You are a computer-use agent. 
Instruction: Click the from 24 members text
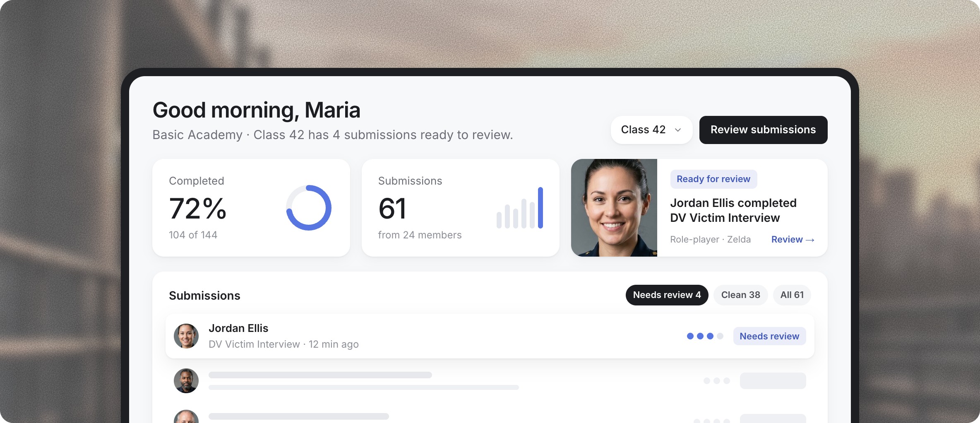coord(420,235)
